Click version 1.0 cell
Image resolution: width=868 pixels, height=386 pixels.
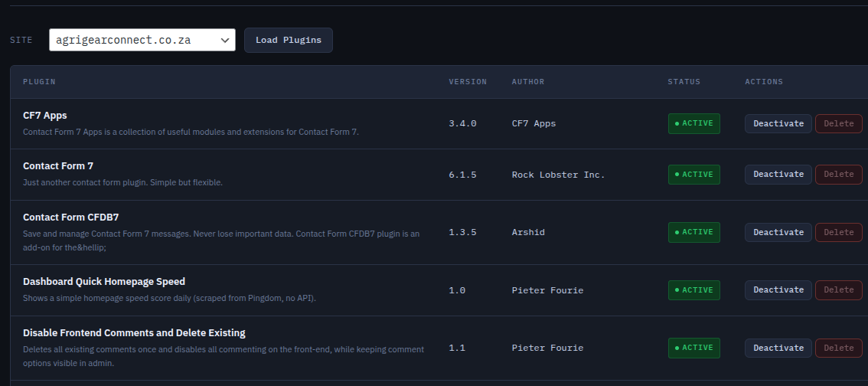(x=457, y=291)
